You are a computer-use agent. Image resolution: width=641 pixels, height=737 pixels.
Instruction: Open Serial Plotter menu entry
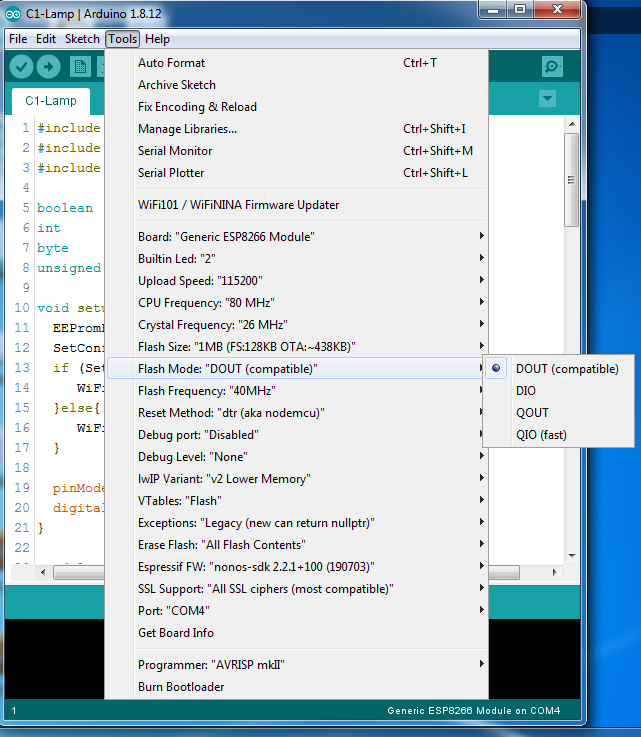(x=297, y=173)
